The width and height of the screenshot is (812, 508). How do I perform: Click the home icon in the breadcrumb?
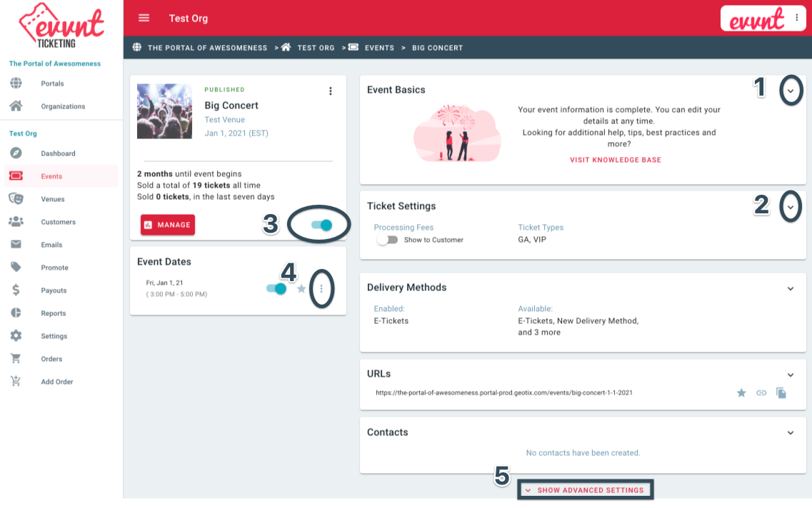pyautogui.click(x=286, y=47)
